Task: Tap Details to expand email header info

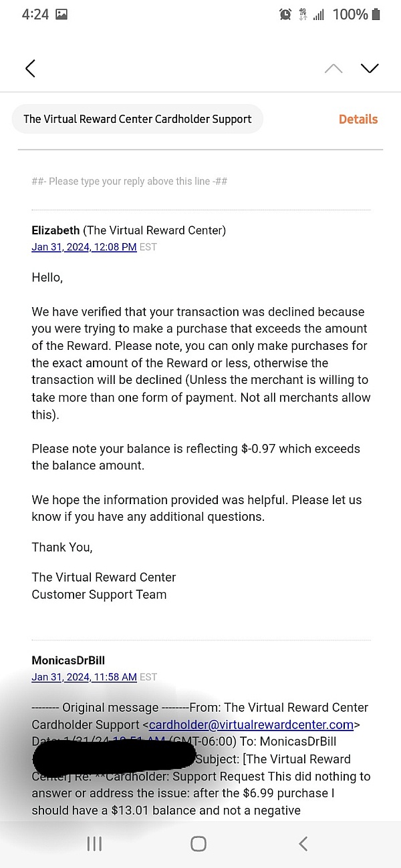Action: point(358,119)
